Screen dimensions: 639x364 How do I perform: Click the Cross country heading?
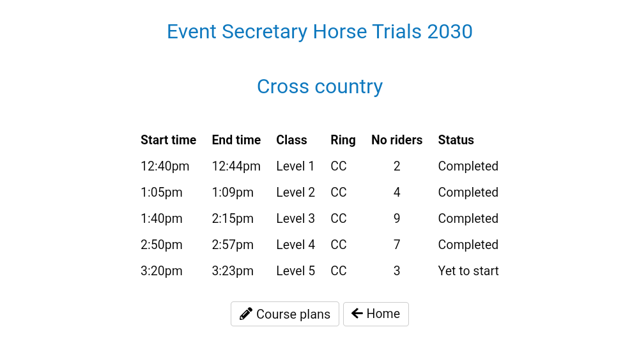click(319, 86)
